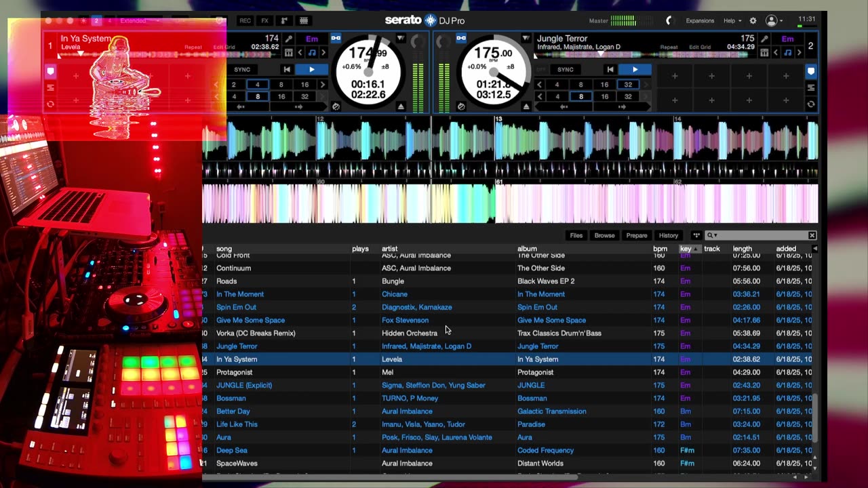Select the saved loops tab icon on deck 2

[x=810, y=87]
